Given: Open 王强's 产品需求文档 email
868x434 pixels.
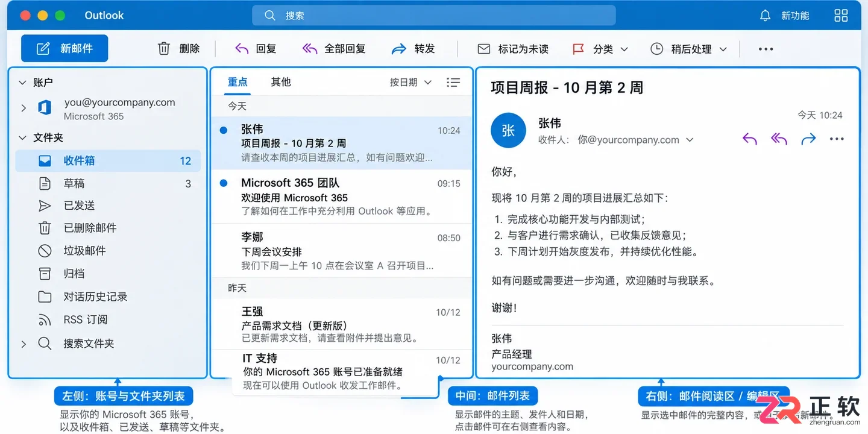Looking at the screenshot, I should (341, 324).
